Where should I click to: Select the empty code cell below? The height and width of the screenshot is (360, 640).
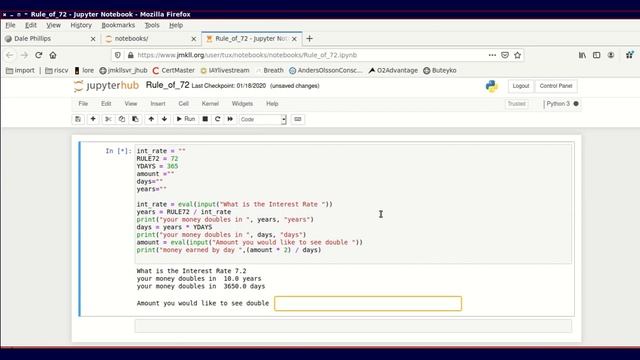[x=353, y=326]
